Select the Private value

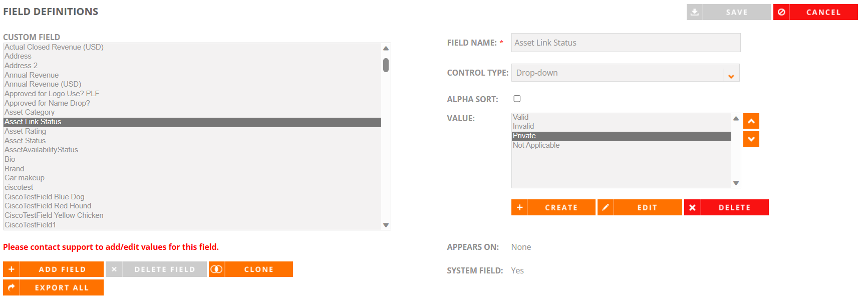coord(622,136)
